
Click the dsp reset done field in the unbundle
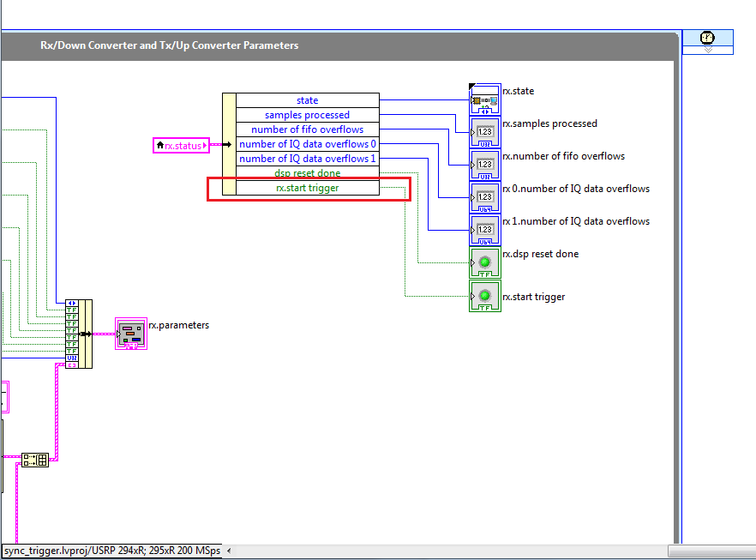point(307,172)
